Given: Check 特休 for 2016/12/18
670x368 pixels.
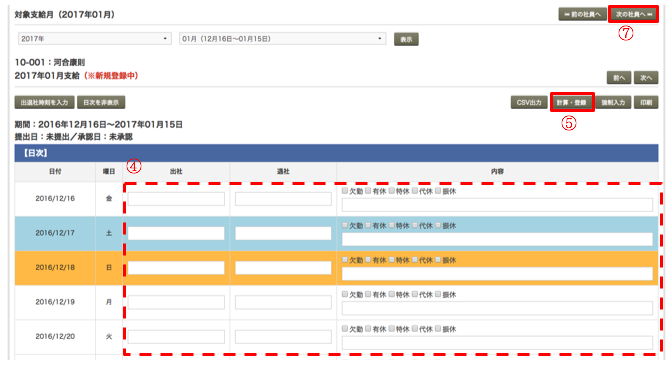Looking at the screenshot, I should [391, 260].
